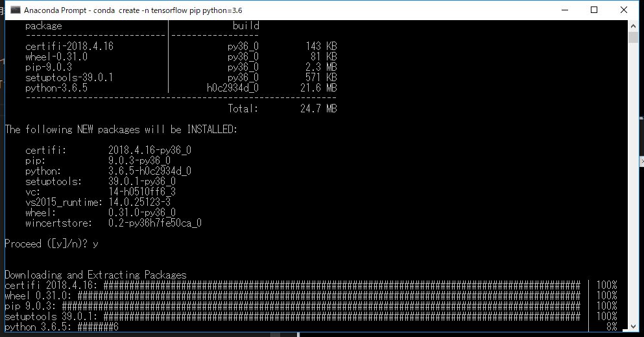Click the scrollbar down arrow
This screenshot has width=644, height=337.
coord(634,327)
